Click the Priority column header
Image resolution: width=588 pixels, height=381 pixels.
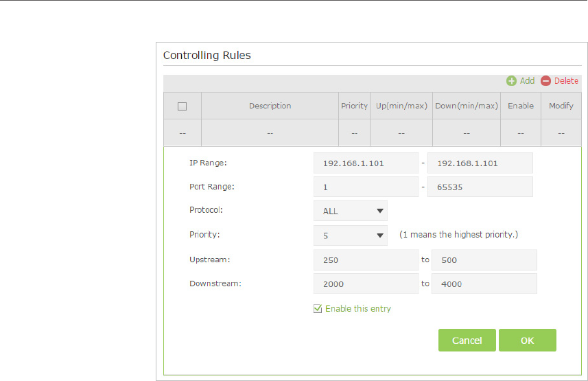tap(354, 106)
